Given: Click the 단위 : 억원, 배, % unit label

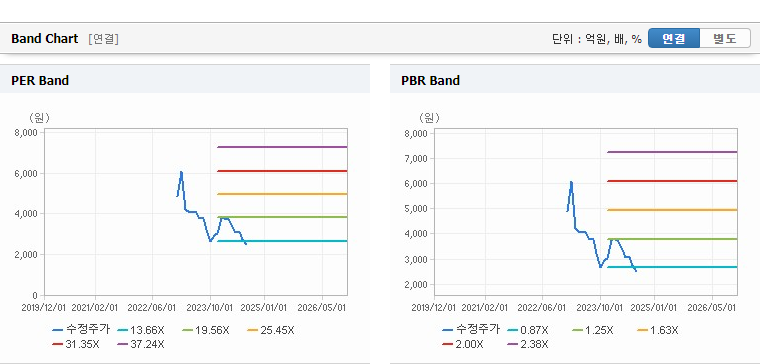Looking at the screenshot, I should point(597,39).
